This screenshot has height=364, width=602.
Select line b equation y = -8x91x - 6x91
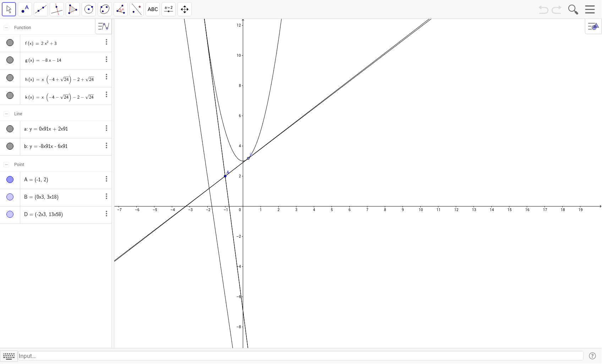46,147
